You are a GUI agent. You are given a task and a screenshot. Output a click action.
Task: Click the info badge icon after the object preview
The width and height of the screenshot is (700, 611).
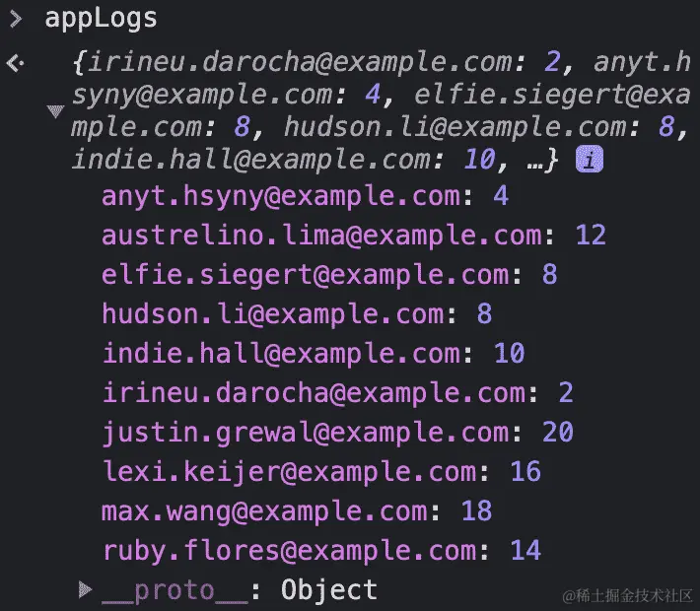[590, 159]
